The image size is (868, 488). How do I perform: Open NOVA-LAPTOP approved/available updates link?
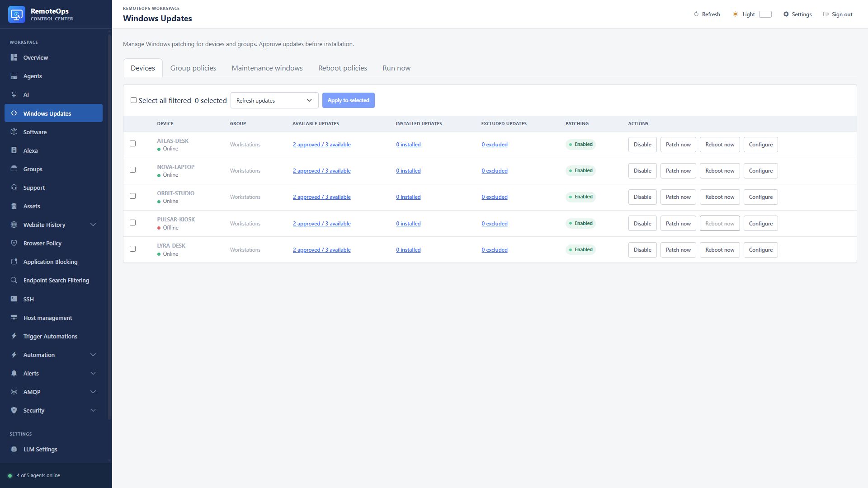pos(321,171)
